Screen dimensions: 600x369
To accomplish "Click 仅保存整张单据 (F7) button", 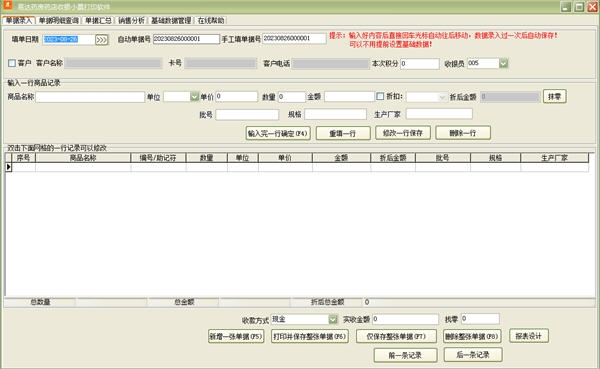I will point(396,336).
